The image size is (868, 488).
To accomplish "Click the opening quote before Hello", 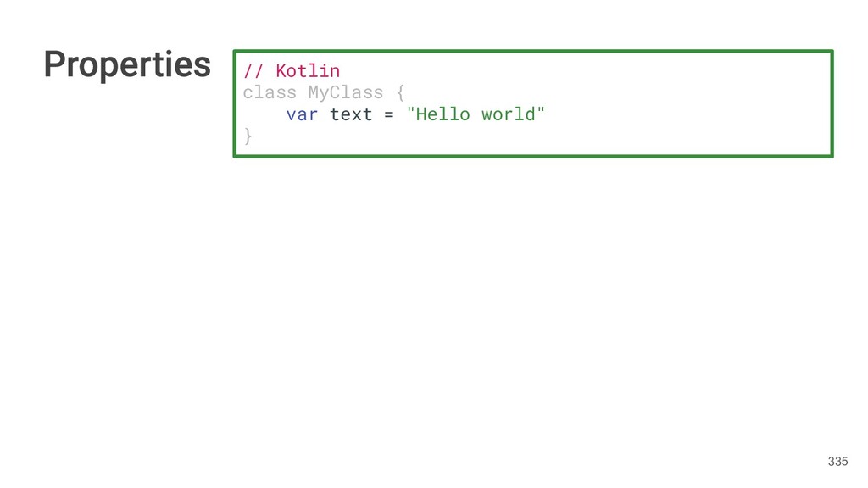I will (411, 112).
